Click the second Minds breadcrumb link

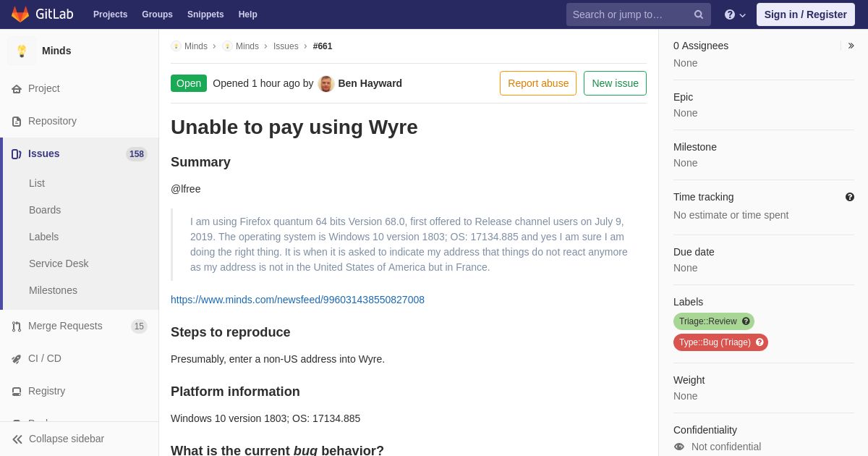(247, 46)
